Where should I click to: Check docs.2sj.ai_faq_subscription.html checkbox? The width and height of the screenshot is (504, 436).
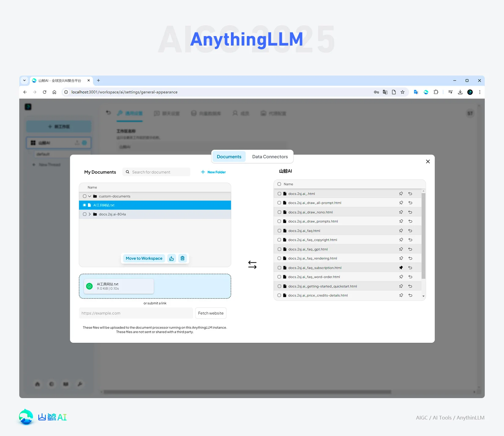click(x=279, y=268)
